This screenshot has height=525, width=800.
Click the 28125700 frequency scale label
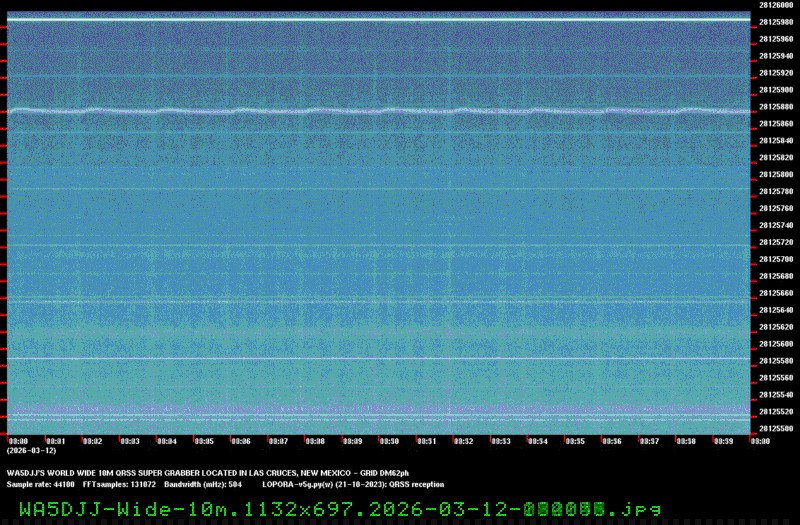pyautogui.click(x=777, y=259)
